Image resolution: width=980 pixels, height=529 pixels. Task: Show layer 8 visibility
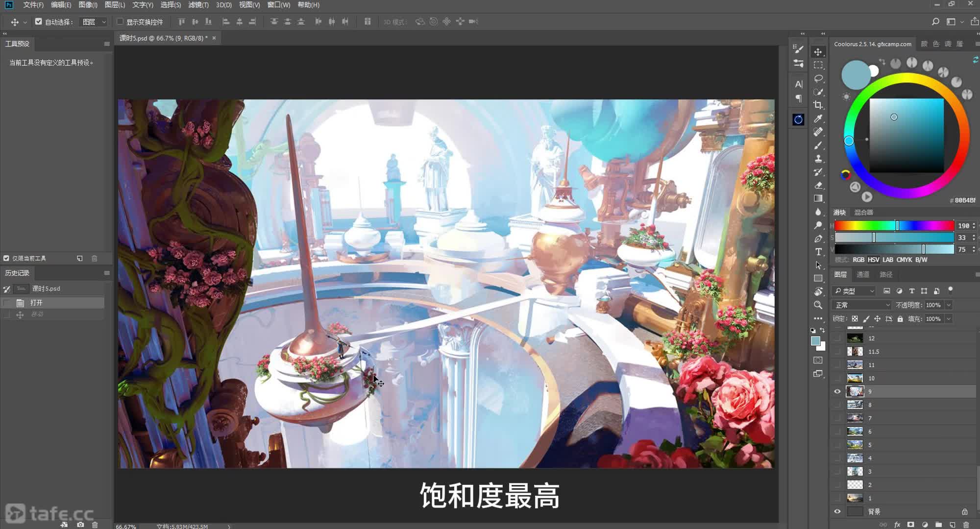(x=837, y=405)
